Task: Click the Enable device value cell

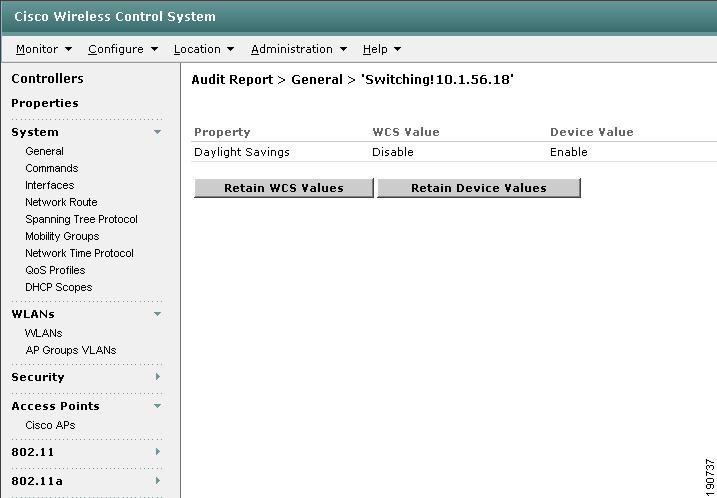Action: 569,152
